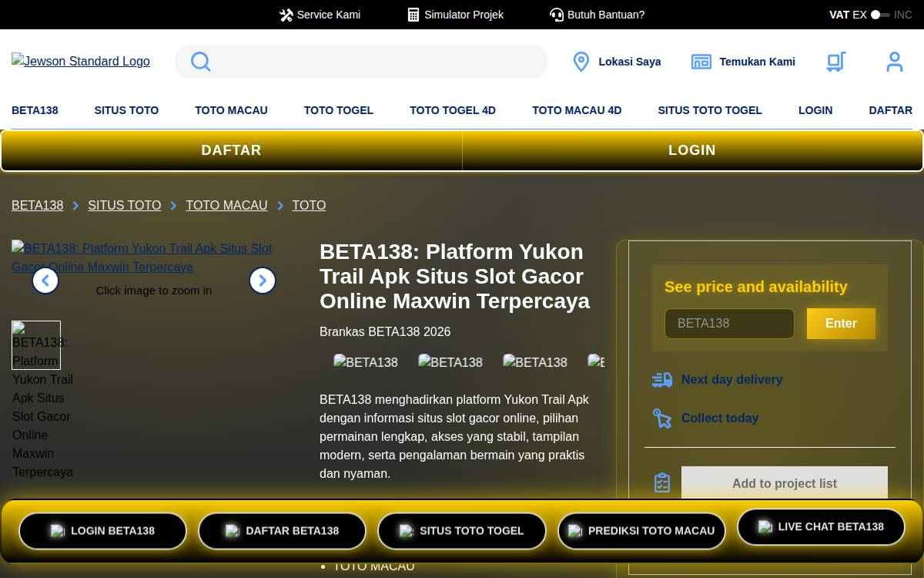This screenshot has width=924, height=578.
Task: Open the TOTO TOGEL menu item
Action: click(x=339, y=110)
